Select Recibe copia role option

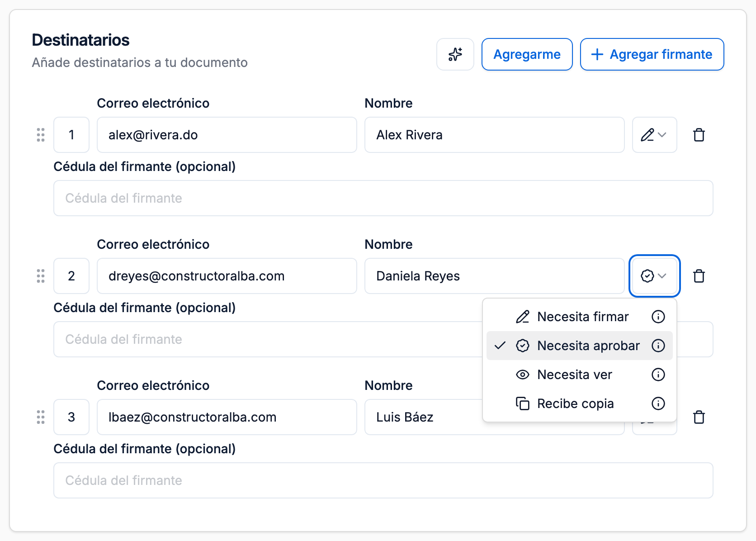click(579, 403)
